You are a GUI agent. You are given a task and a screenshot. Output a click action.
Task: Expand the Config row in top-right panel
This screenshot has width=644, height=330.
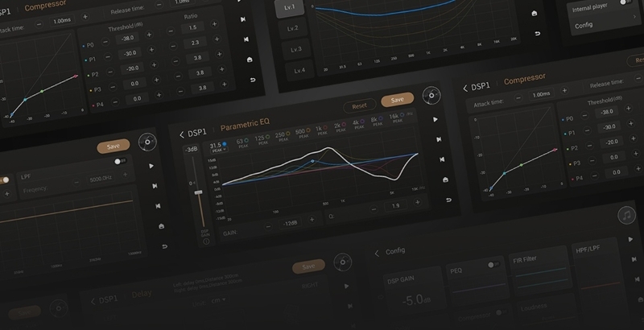tap(606, 23)
